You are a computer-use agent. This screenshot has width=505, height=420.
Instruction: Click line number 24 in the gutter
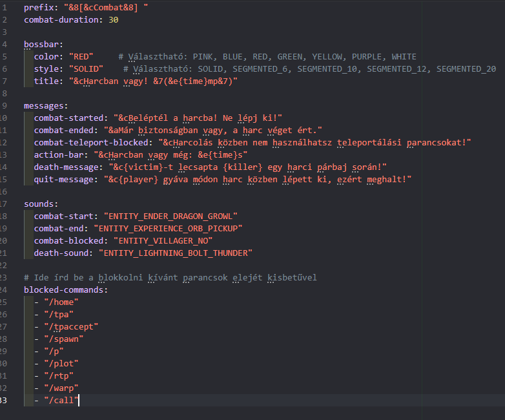tap(3, 290)
